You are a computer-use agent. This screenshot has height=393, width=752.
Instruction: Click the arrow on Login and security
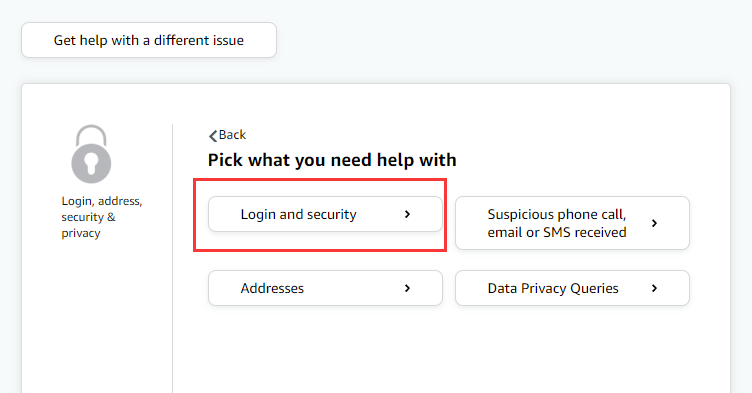(407, 214)
